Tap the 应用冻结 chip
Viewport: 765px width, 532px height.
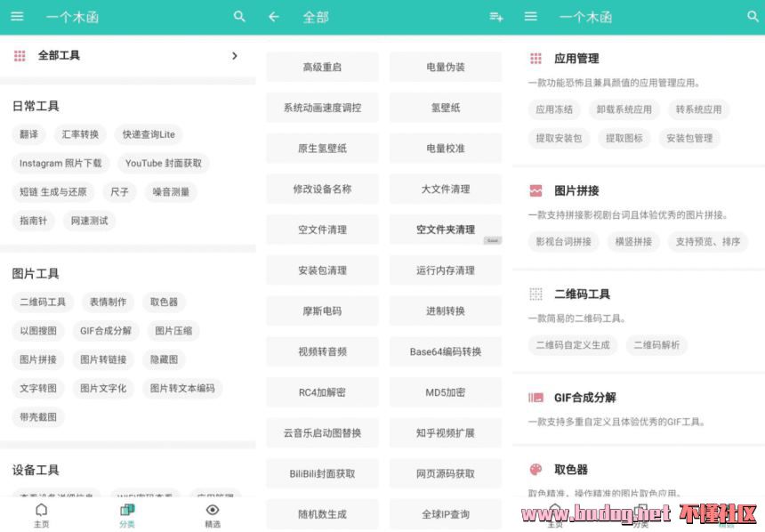[x=554, y=110]
